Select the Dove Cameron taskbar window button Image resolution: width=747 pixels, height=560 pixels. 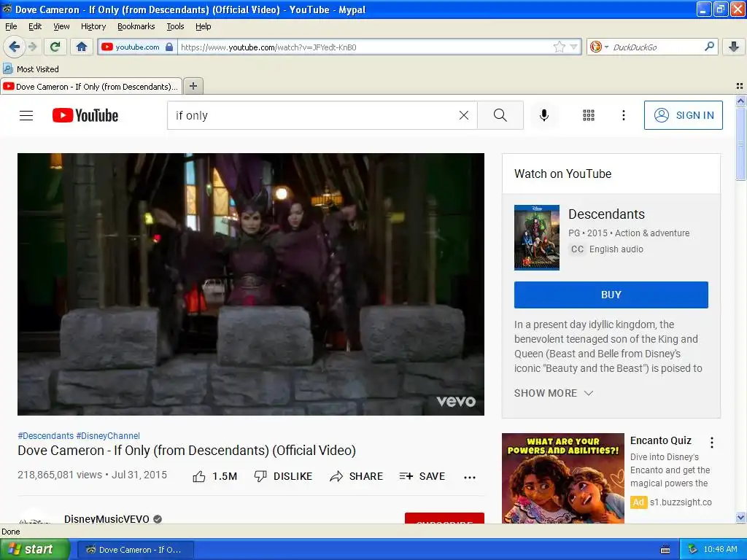135,550
